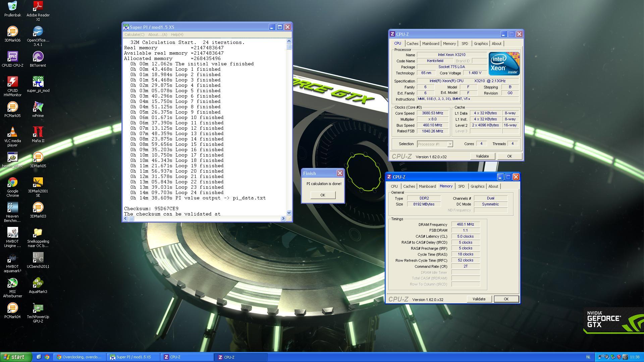Click Validate in upper CPU-Z window
The width and height of the screenshot is (644, 362).
click(x=482, y=156)
